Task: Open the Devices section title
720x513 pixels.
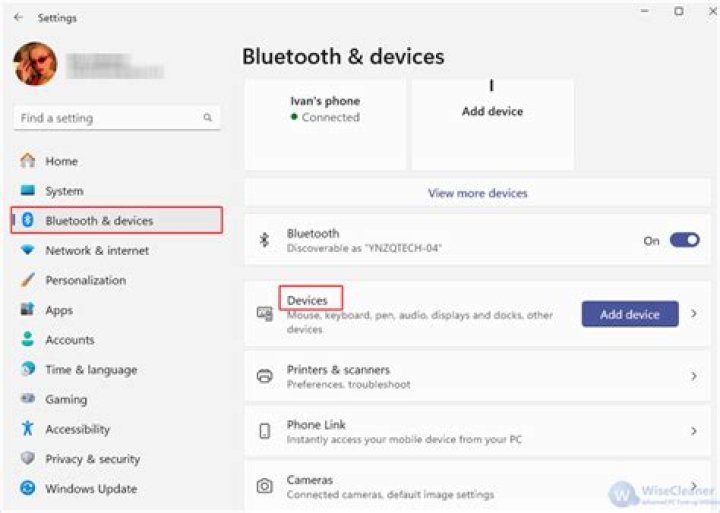Action: click(x=307, y=300)
